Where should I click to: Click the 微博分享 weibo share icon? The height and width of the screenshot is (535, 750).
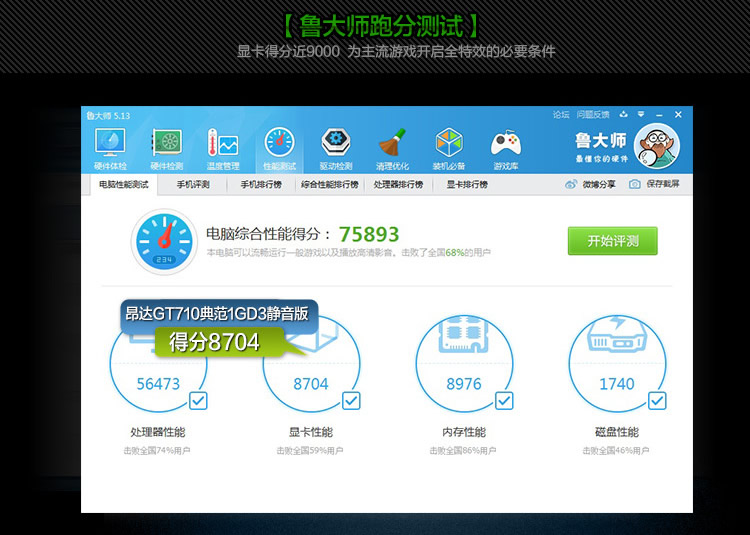[571, 185]
